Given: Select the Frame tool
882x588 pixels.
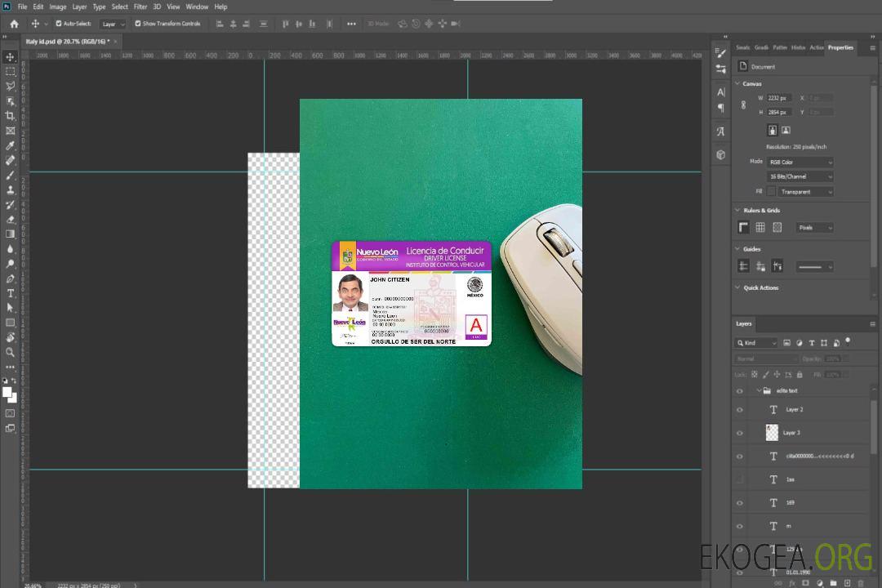Looking at the screenshot, I should click(x=10, y=131).
